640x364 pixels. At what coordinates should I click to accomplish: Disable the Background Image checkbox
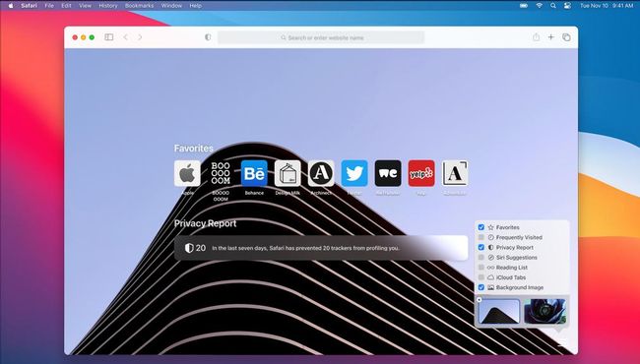click(481, 287)
